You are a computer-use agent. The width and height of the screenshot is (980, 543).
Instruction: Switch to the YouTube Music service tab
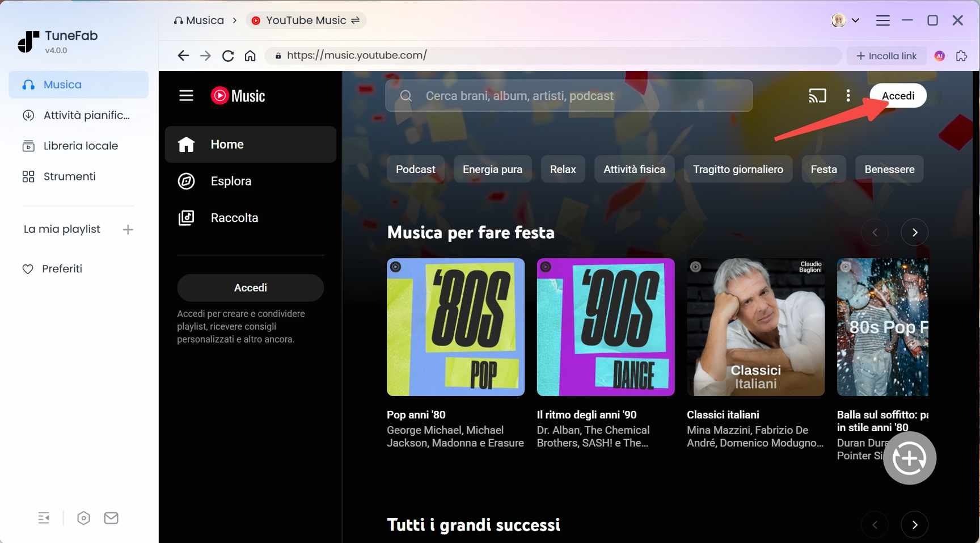[x=306, y=20]
